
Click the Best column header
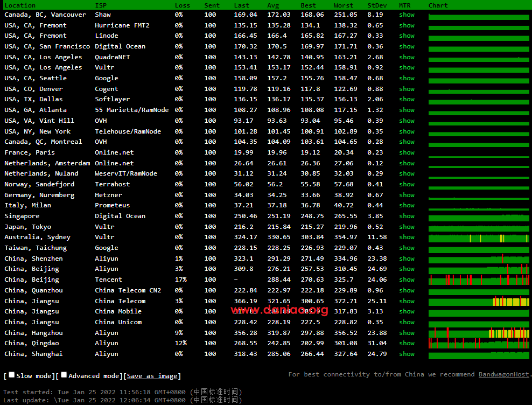(308, 5)
